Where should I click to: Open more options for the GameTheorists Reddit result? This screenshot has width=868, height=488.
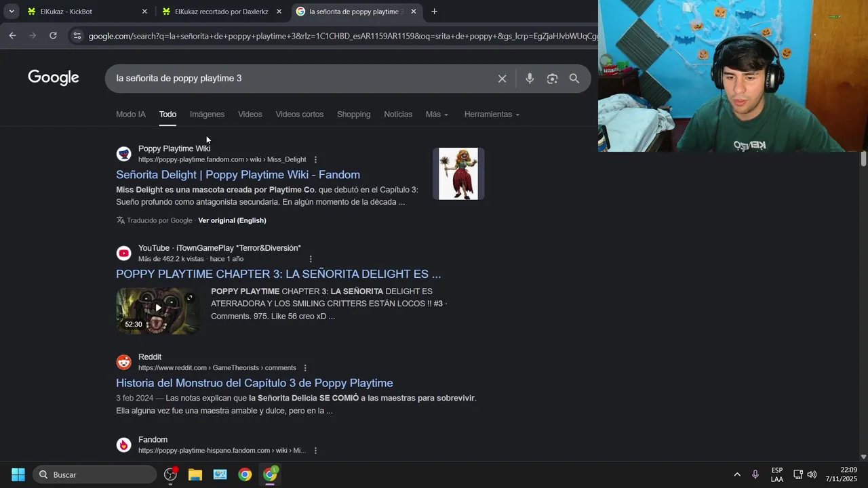(x=304, y=368)
